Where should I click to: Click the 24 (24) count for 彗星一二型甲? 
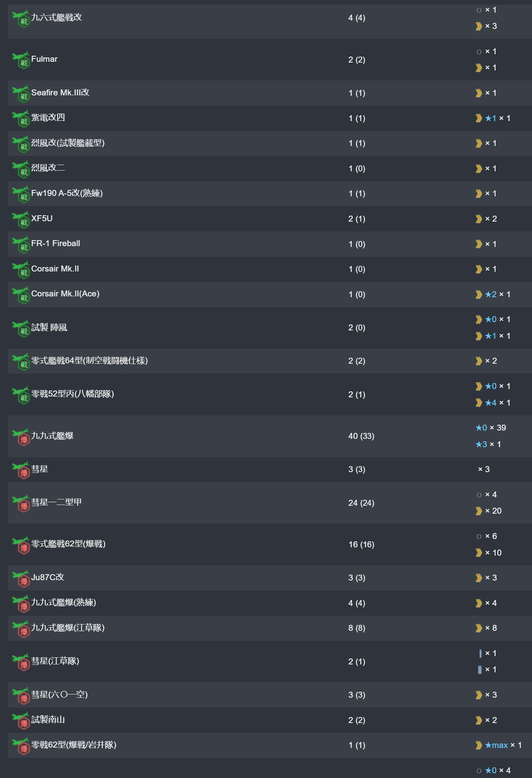click(x=361, y=503)
